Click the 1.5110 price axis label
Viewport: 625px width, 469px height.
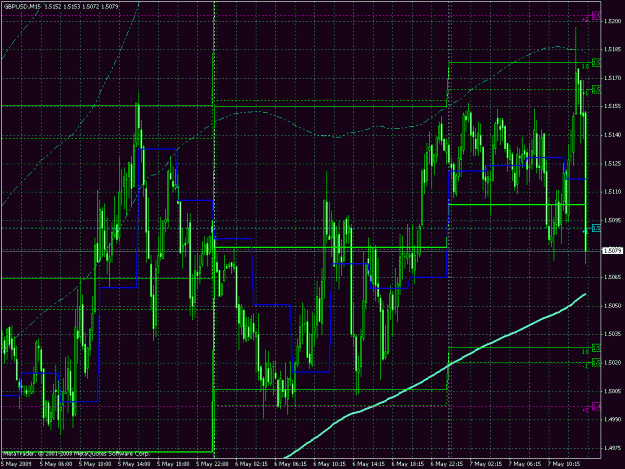coord(613,192)
